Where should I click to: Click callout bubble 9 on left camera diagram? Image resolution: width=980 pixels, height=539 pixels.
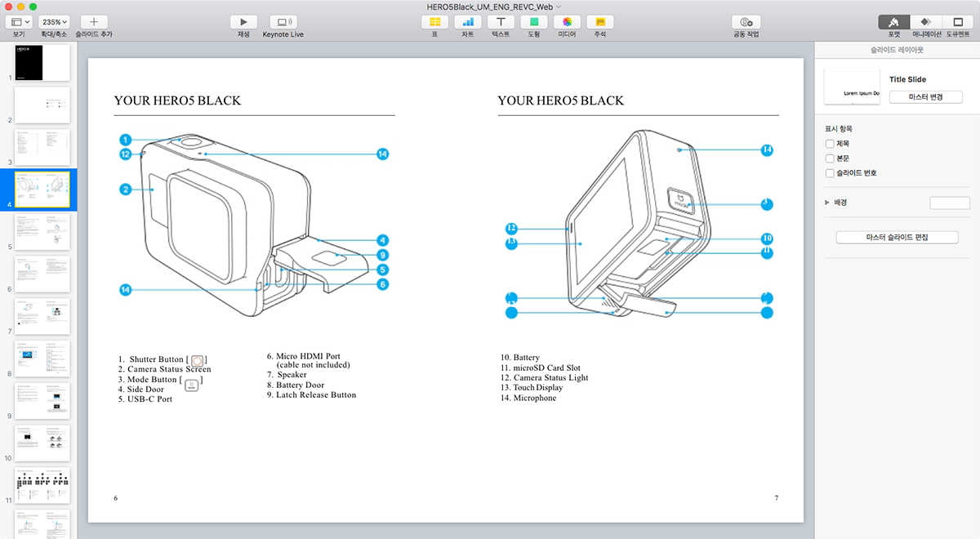tap(382, 255)
